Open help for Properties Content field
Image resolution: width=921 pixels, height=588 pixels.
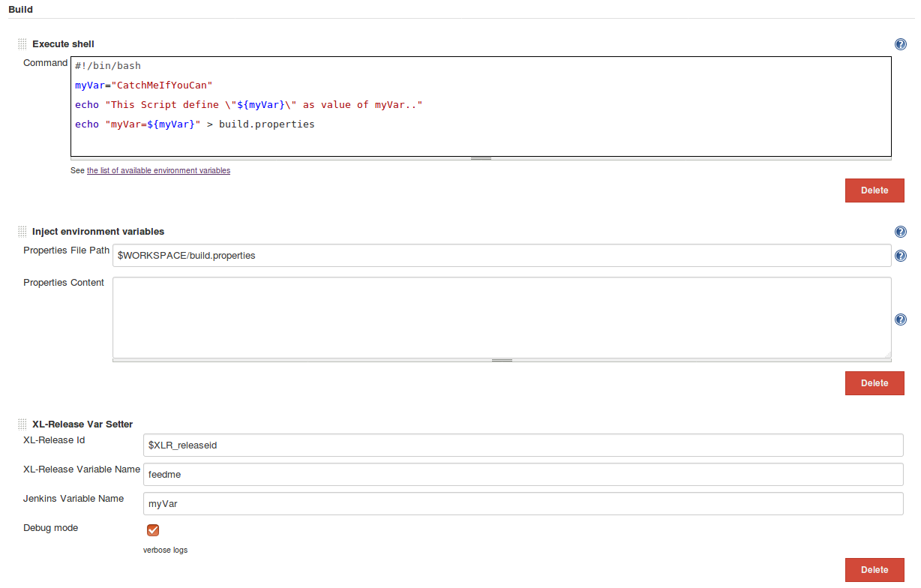coord(901,319)
